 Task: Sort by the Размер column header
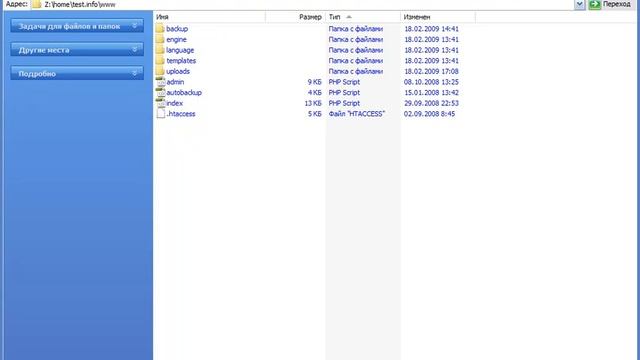pyautogui.click(x=296, y=17)
